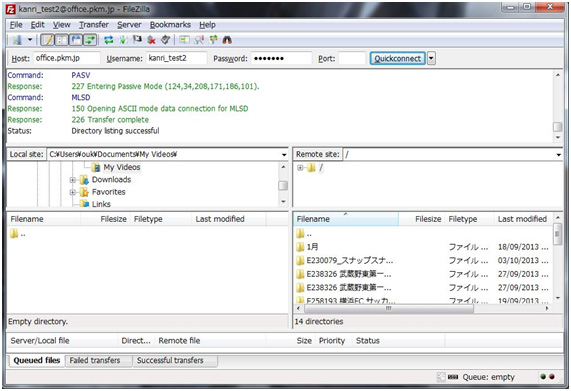
Task: Click the Username input field
Action: pos(177,58)
